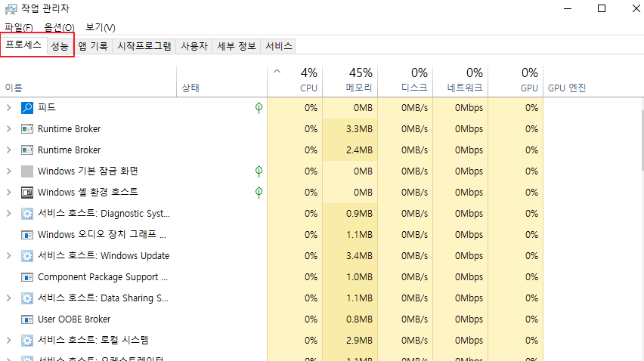Screen dimensions: 644x361
Task: Click the User OOBE Broker icon
Action: [x=27, y=319]
